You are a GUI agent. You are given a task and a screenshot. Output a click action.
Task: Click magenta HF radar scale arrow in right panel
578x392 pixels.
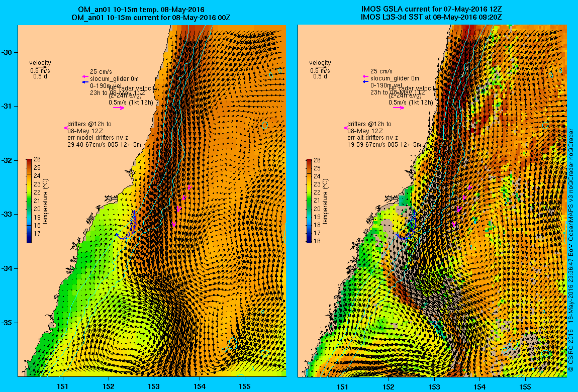(x=399, y=108)
